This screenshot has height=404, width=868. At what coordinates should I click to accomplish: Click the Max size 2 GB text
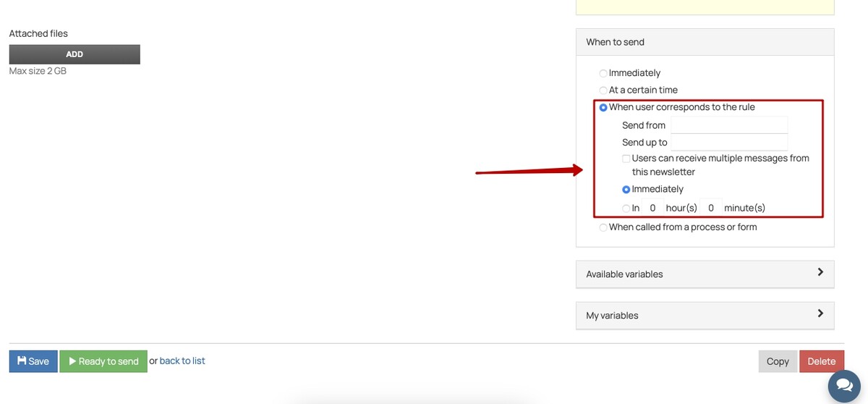point(38,71)
